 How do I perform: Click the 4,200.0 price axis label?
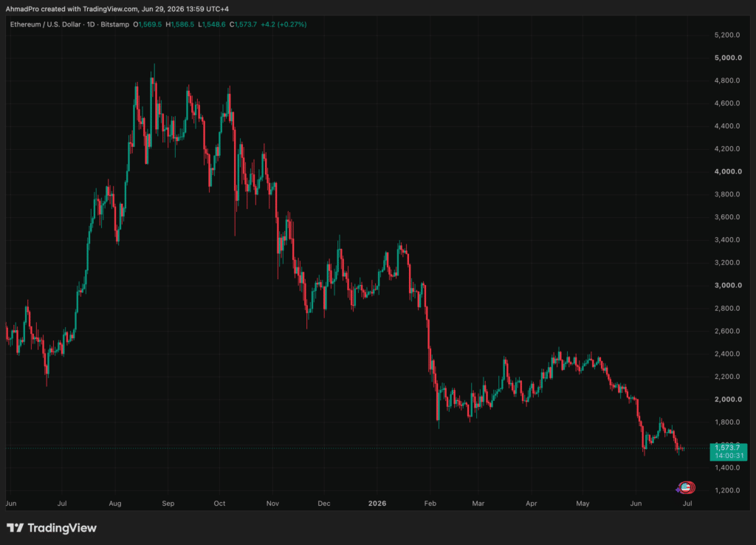(x=727, y=148)
